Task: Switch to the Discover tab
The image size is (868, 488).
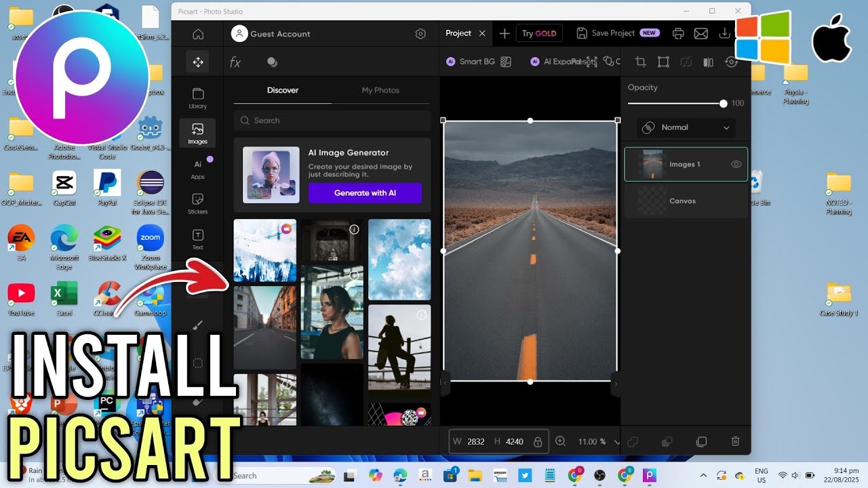Action: pos(283,90)
